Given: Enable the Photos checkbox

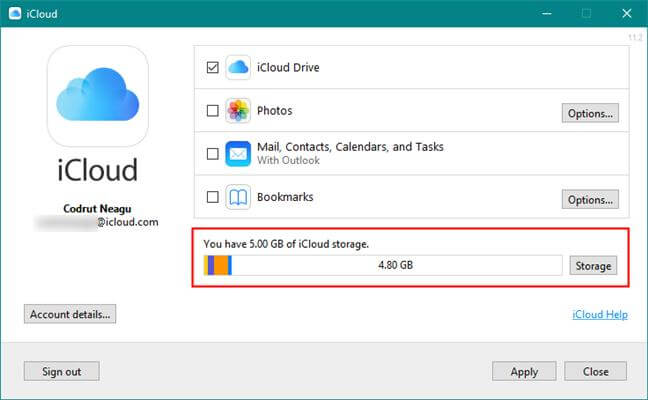Looking at the screenshot, I should 212,111.
